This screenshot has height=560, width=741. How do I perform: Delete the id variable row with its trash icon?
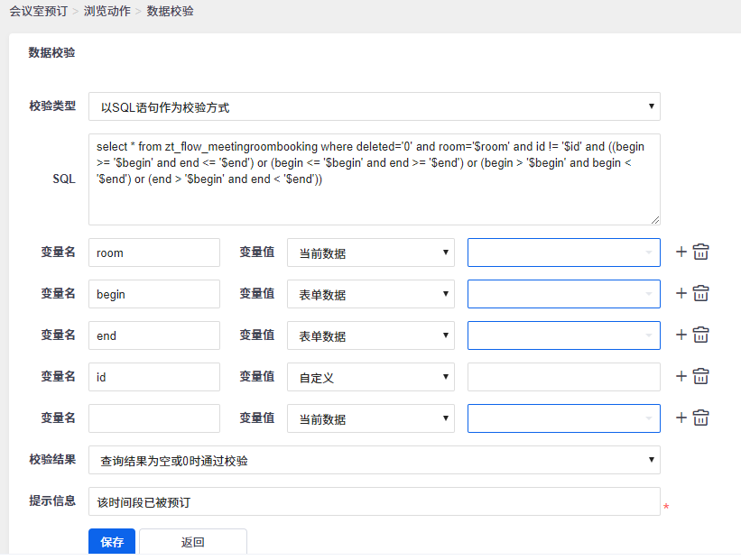700,377
